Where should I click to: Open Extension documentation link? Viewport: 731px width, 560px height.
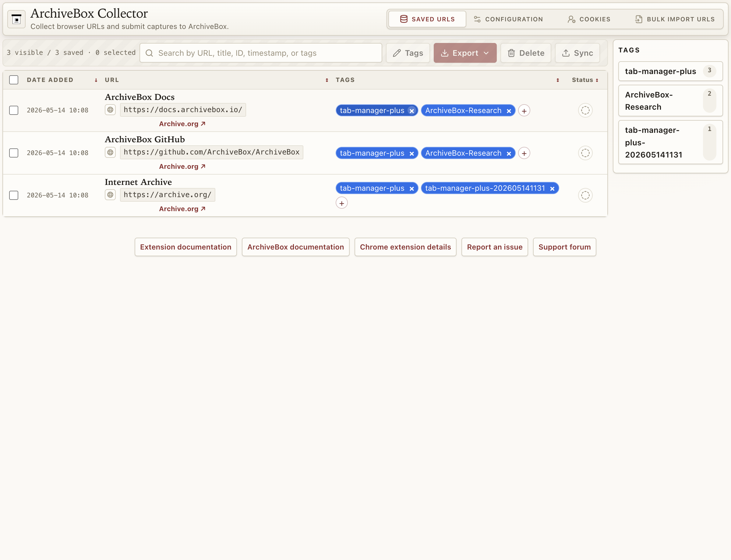[185, 247]
